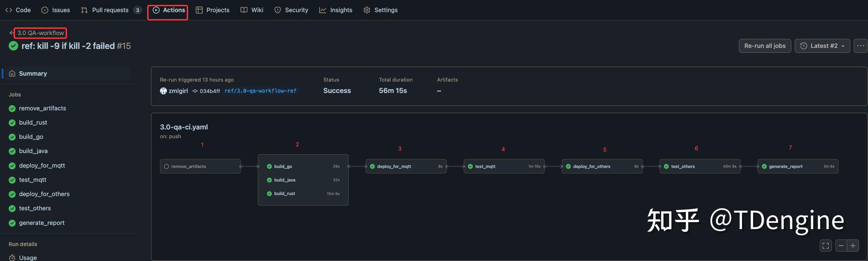Select the Actions tab

[169, 10]
